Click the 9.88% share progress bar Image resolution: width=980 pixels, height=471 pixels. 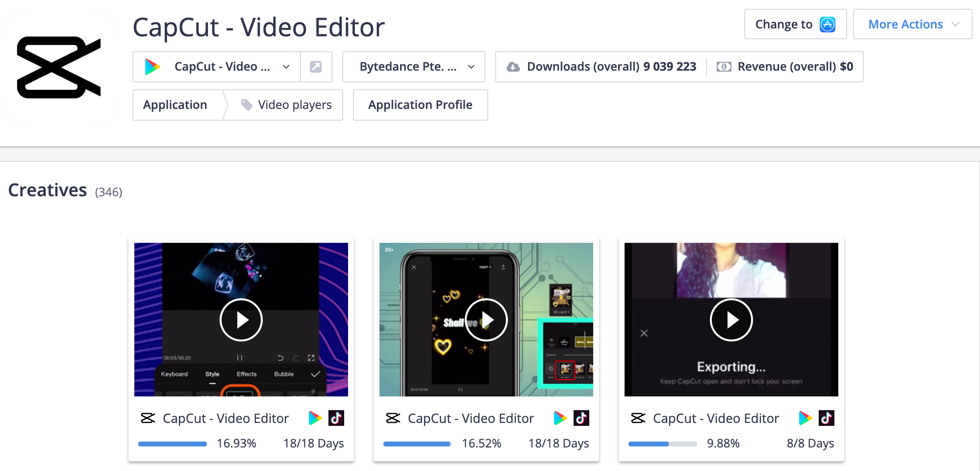[663, 444]
